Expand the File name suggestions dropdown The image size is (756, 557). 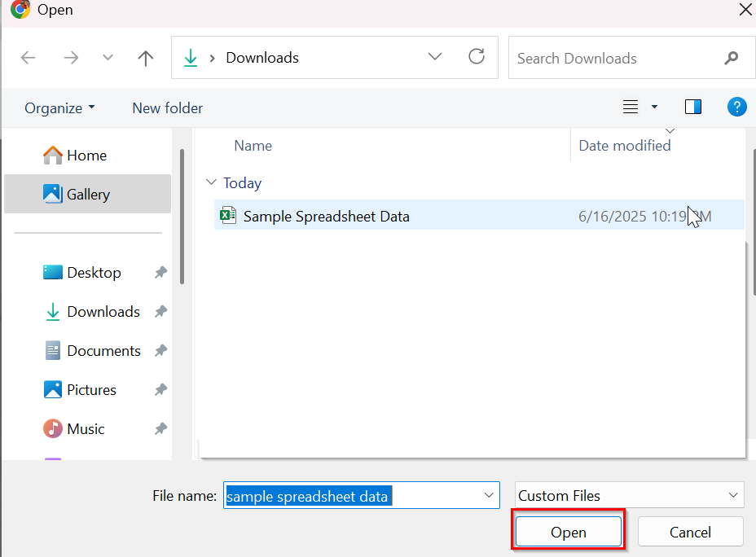click(489, 495)
